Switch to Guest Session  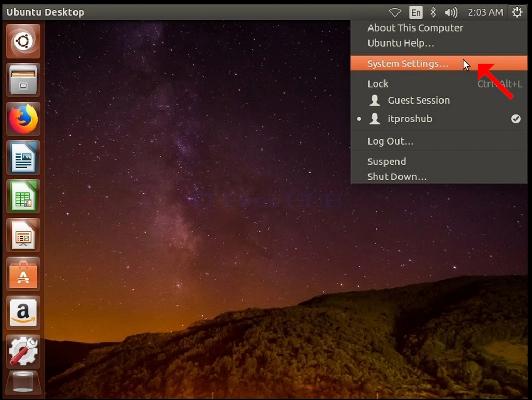click(439, 100)
